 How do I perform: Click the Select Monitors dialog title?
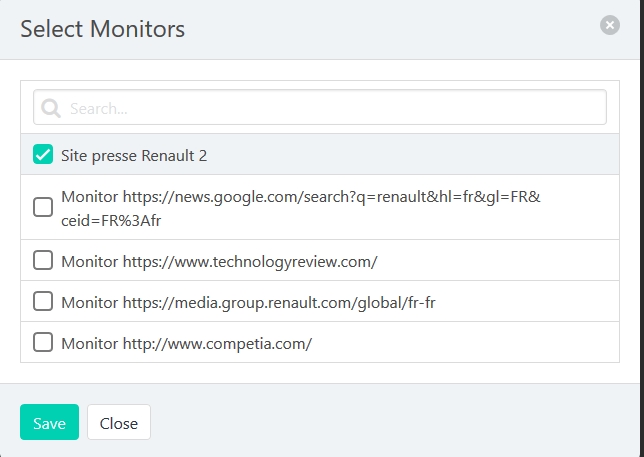[102, 29]
